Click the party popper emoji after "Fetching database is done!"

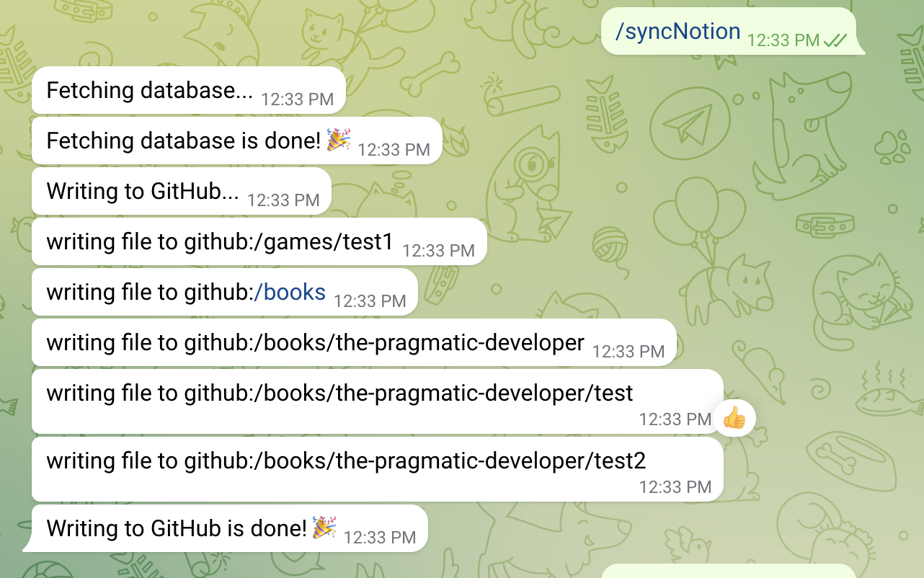point(338,140)
